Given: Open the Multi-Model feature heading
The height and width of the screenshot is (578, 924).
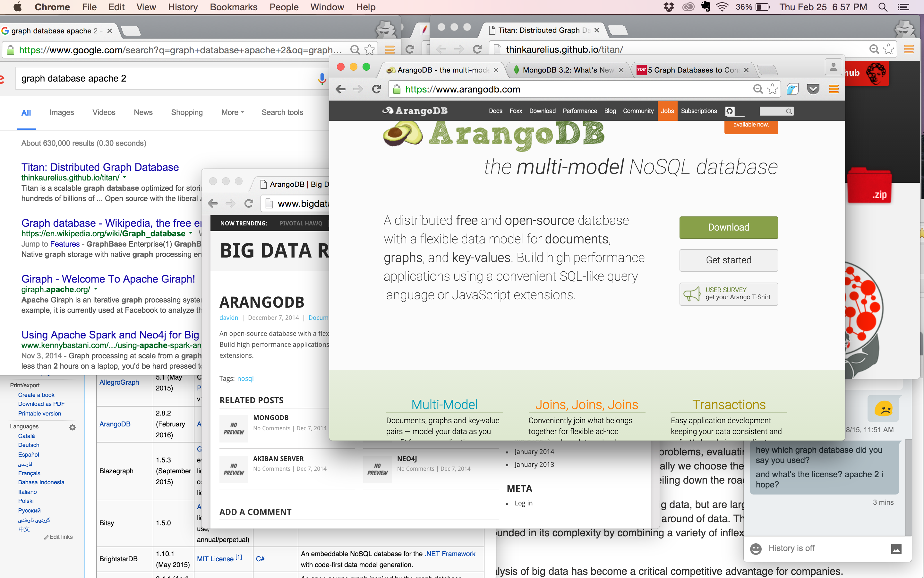Looking at the screenshot, I should point(444,405).
